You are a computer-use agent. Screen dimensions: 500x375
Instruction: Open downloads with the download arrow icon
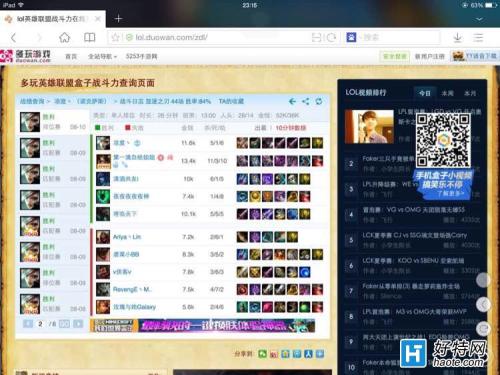click(458, 37)
